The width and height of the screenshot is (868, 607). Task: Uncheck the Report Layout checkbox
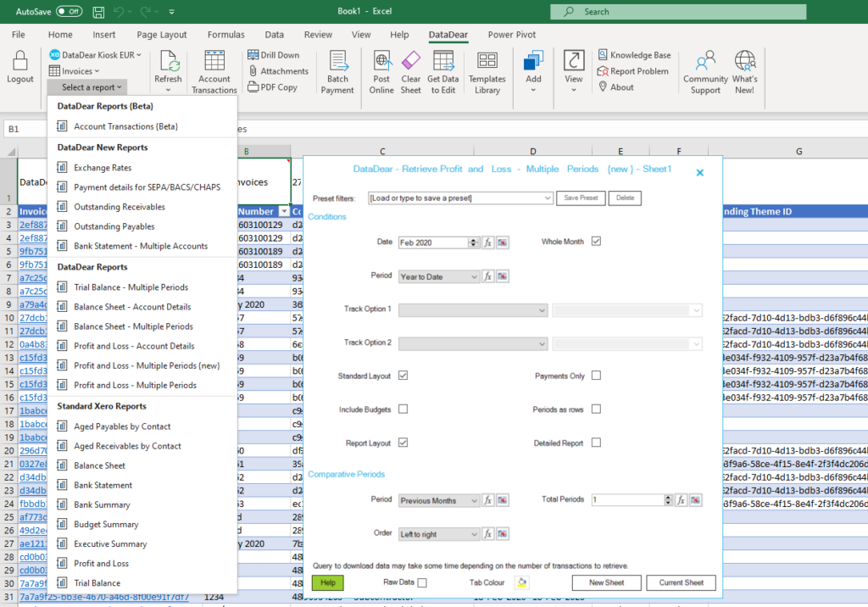point(403,443)
